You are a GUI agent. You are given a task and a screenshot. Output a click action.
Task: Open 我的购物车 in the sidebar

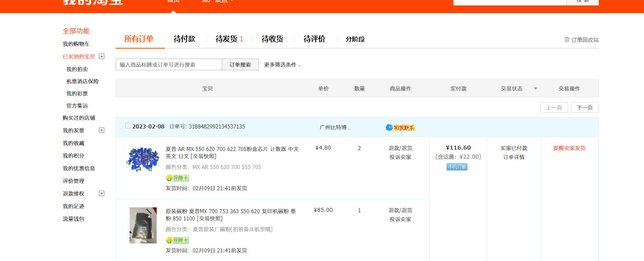coord(76,44)
